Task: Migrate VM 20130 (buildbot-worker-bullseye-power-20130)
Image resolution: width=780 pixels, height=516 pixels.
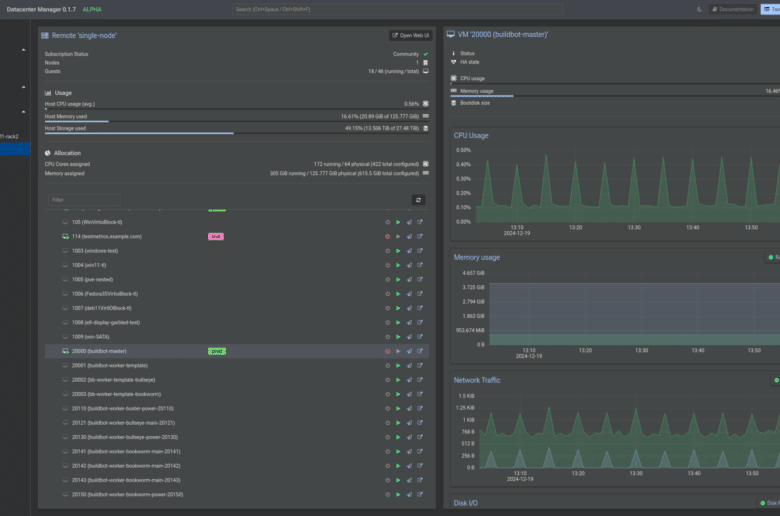Action: (409, 437)
